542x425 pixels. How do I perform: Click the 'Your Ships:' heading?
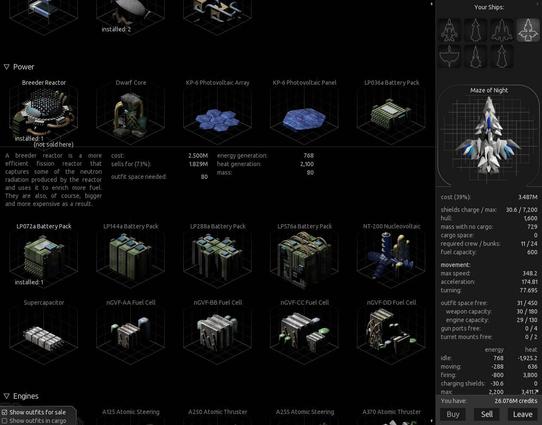(x=489, y=7)
